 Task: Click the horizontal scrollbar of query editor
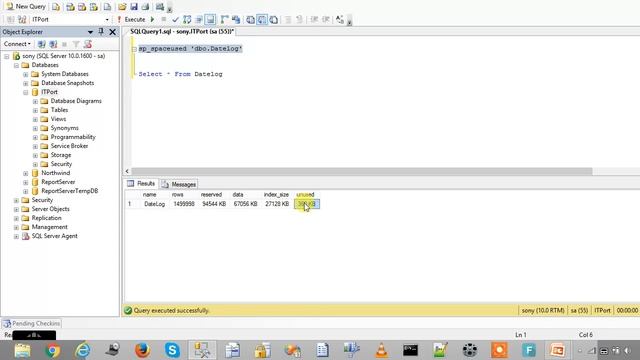[362, 171]
